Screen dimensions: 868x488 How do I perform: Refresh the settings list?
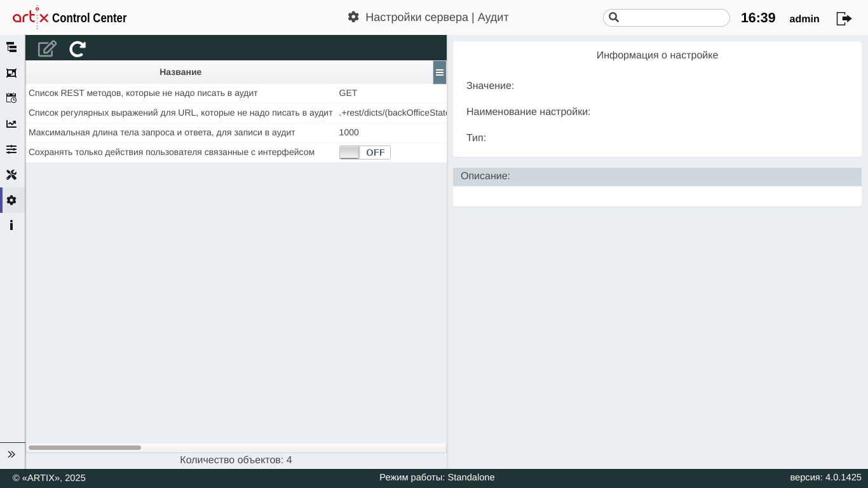click(x=78, y=49)
